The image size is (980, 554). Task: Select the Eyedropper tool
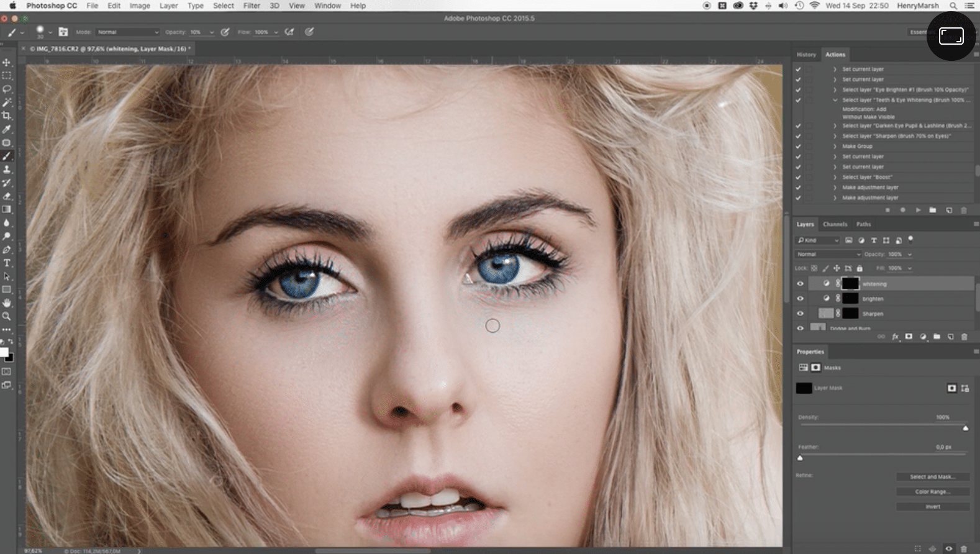point(7,129)
